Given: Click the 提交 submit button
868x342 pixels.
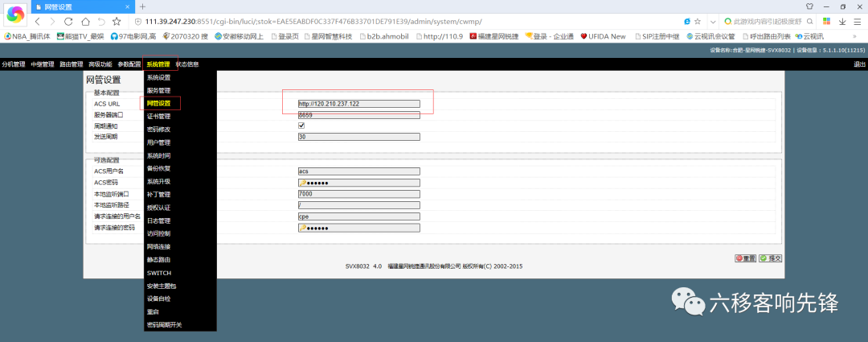Looking at the screenshot, I should point(771,258).
